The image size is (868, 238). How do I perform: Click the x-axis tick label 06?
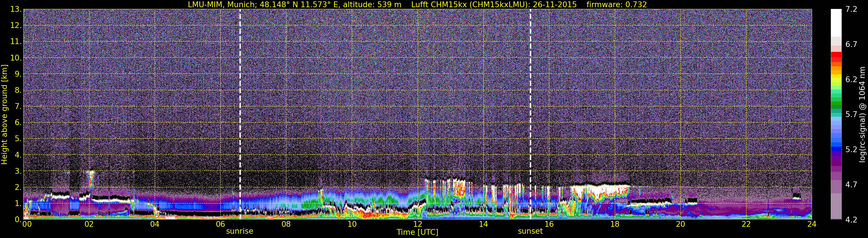pos(220,224)
